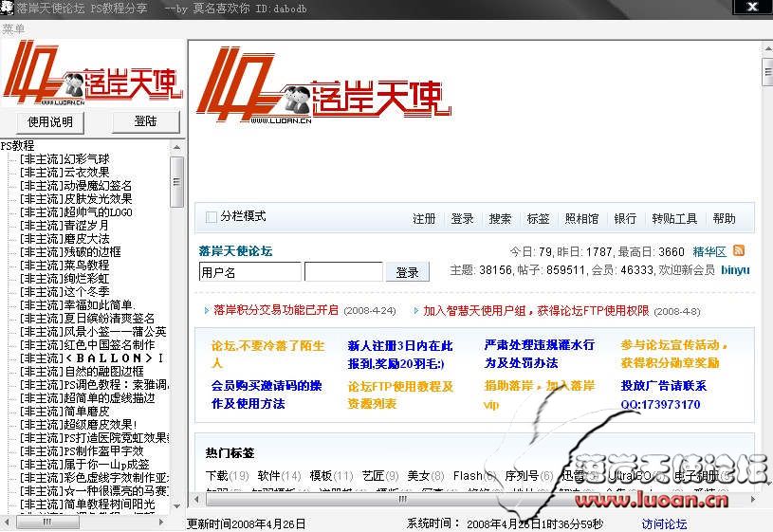Click browser pane horizontal scroll-right arrow
This screenshot has height=532, width=773.
tap(753, 499)
